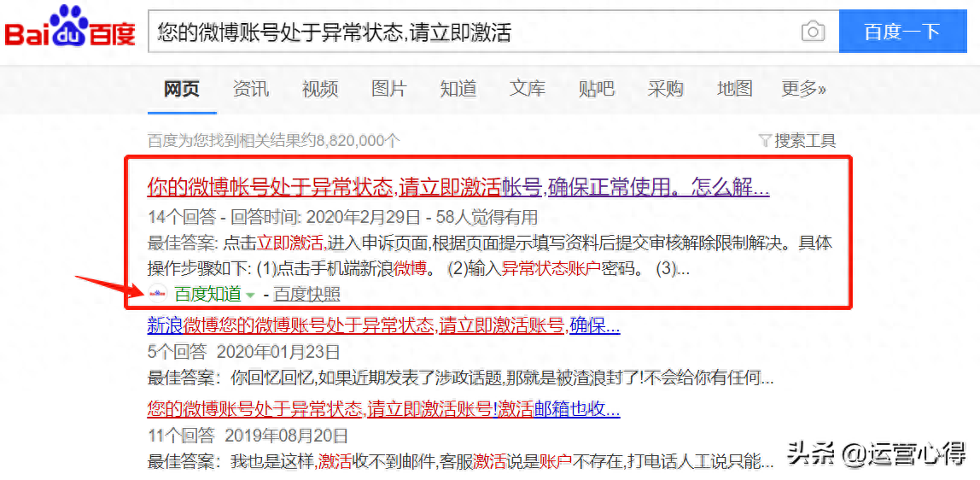The height and width of the screenshot is (480, 980).
Task: Open the 文库 tab
Action: [528, 89]
